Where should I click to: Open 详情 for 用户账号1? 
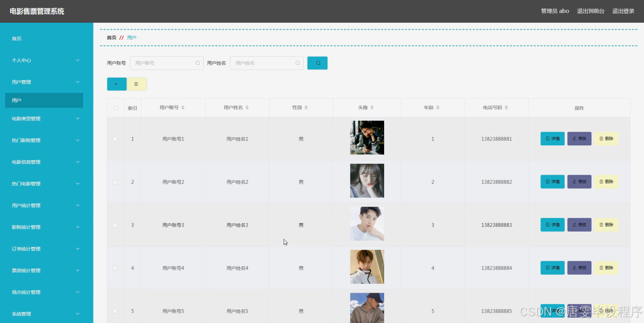point(553,139)
